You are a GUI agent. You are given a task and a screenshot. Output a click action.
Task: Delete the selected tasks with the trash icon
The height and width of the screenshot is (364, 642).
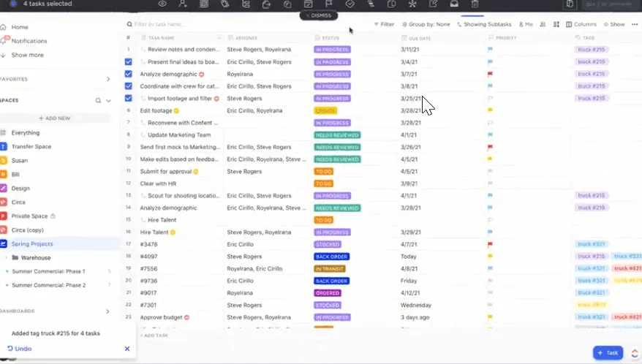pos(475,4)
